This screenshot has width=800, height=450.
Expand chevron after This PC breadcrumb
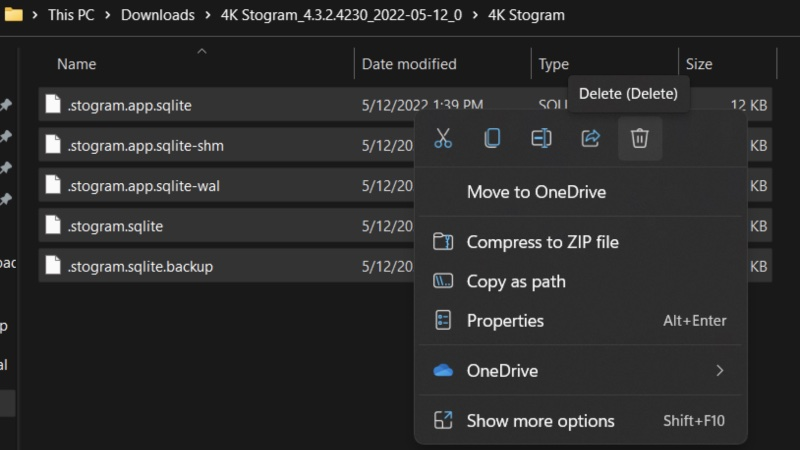[108, 15]
